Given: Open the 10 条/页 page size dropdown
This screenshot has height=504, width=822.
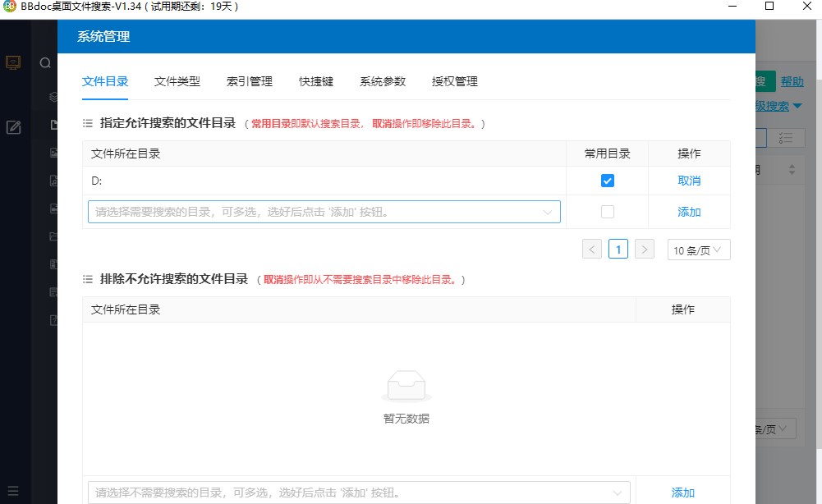Looking at the screenshot, I should point(698,250).
